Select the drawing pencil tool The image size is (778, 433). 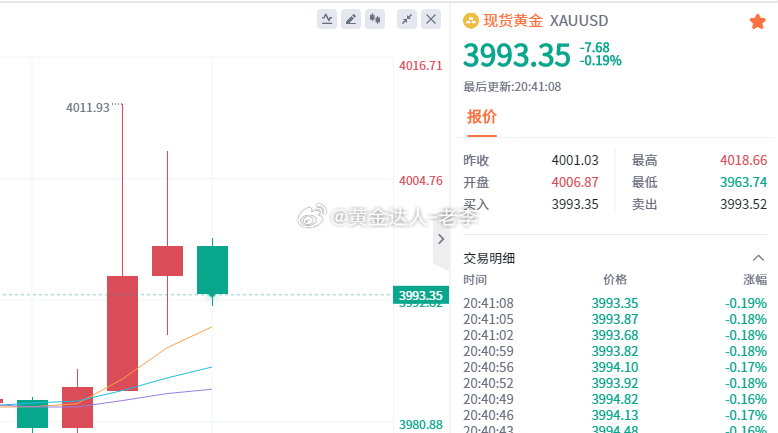tap(351, 19)
